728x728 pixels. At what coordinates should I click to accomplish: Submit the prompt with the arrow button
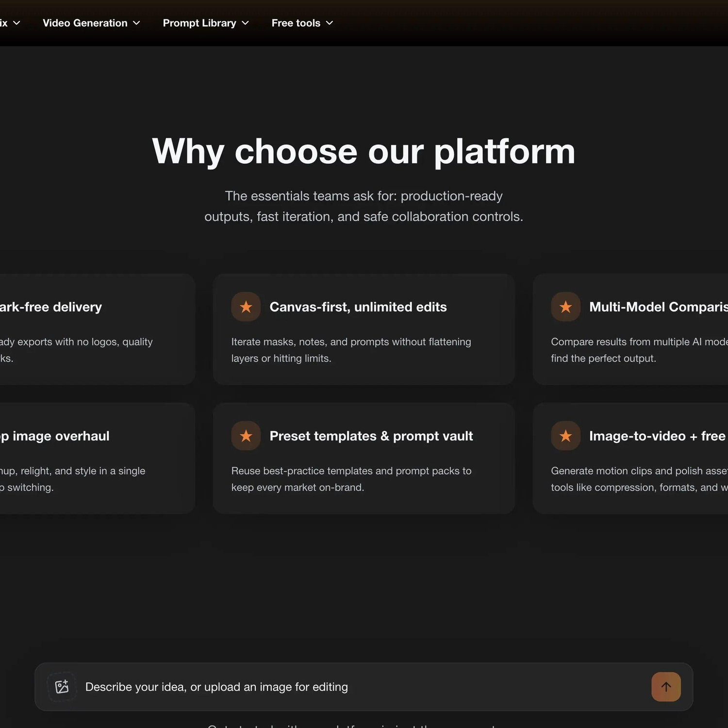(x=666, y=687)
